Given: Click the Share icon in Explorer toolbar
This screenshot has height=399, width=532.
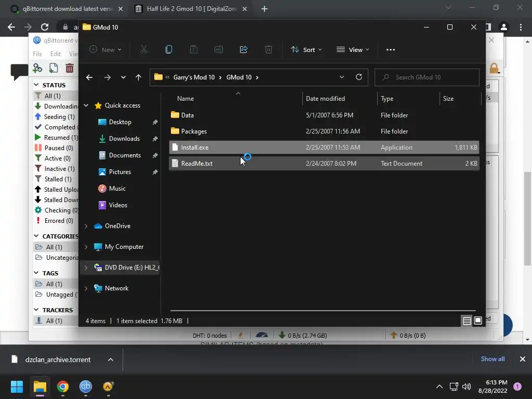Looking at the screenshot, I should click(244, 50).
